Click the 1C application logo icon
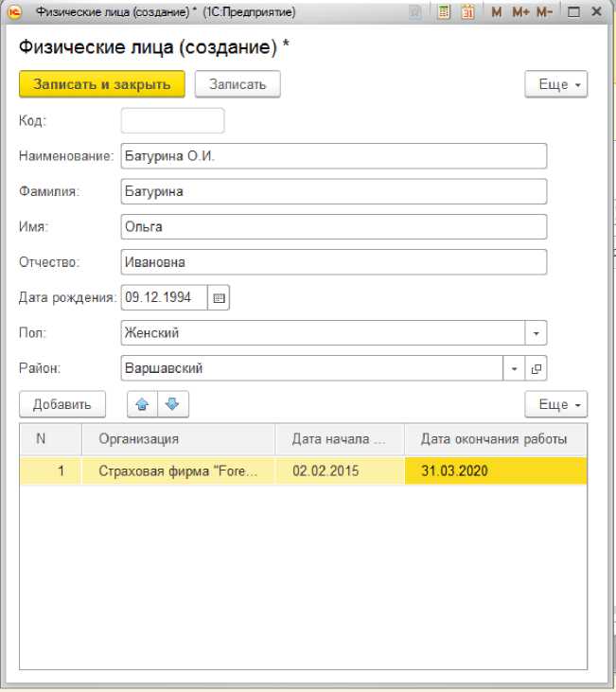Viewport: 616px width, 692px height. 14,11
